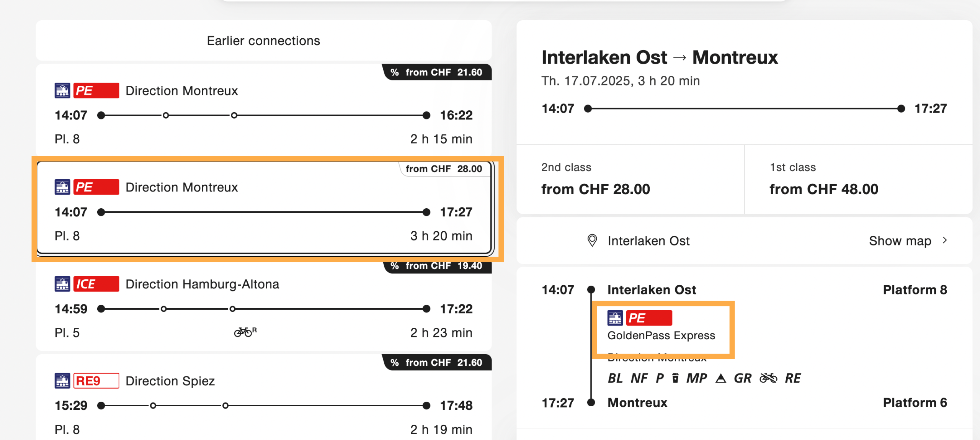Screen dimensions: 980x440
Task: Click the bicycle reservation icon on the ICE connection
Action: pyautogui.click(x=245, y=332)
